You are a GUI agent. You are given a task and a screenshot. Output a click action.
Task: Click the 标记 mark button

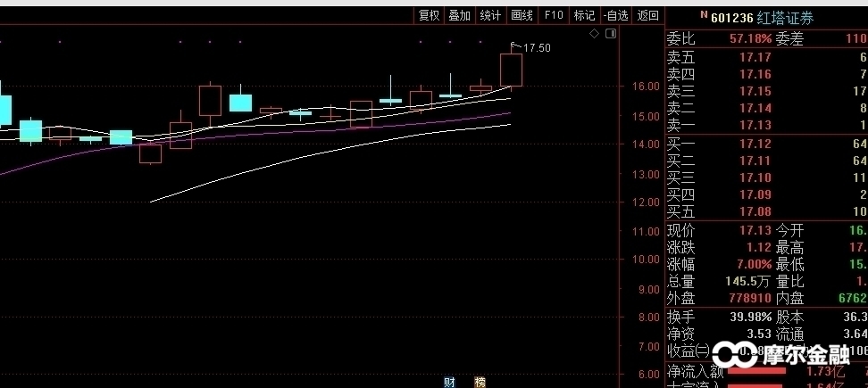point(584,15)
